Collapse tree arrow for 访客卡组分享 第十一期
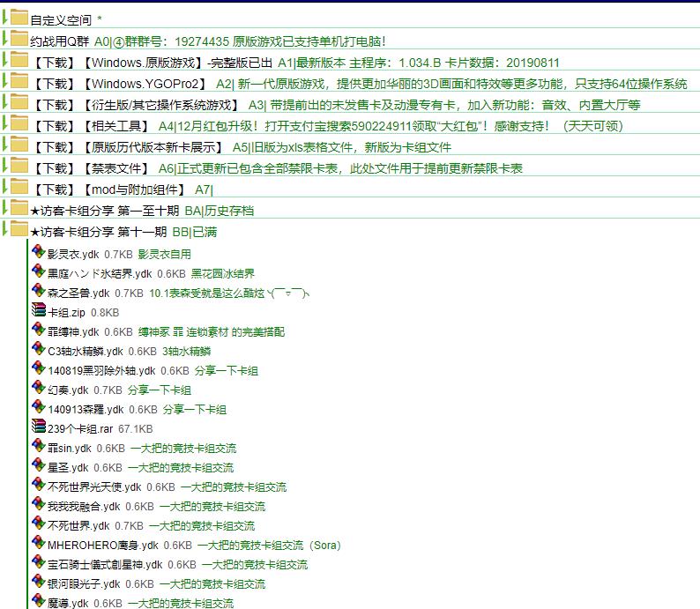700x609 pixels. pyautogui.click(x=5, y=228)
